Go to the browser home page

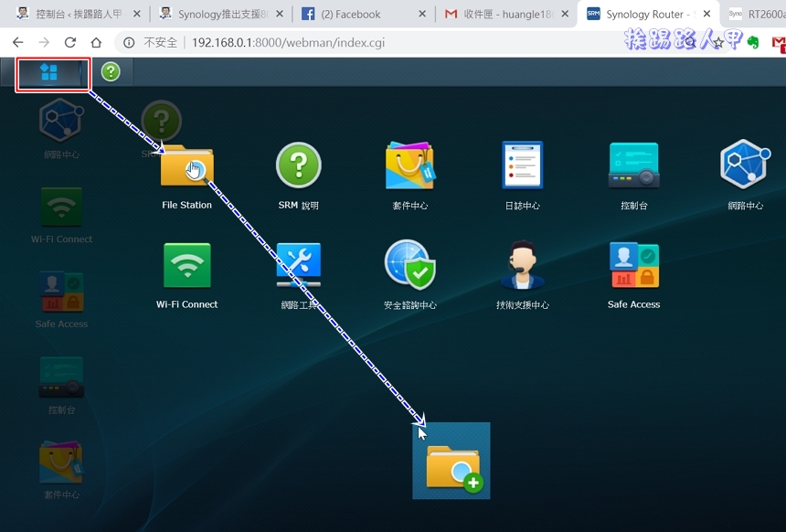[96, 43]
